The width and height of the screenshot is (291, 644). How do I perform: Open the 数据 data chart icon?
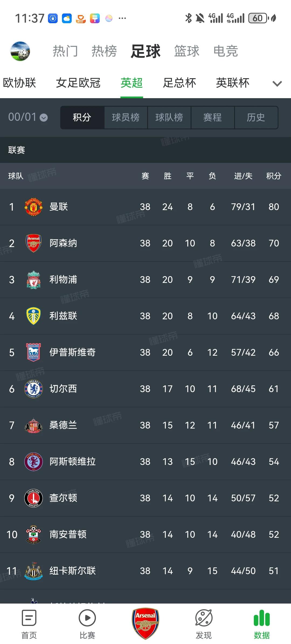262,618
